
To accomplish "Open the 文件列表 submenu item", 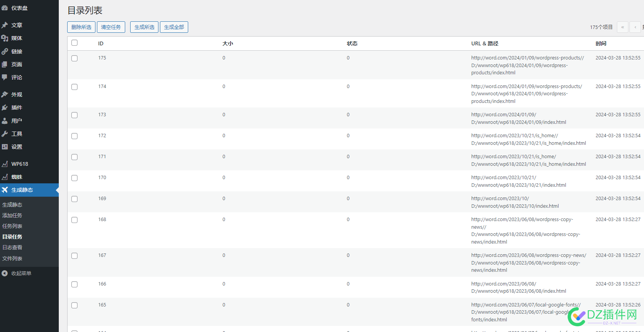I will click(12, 258).
